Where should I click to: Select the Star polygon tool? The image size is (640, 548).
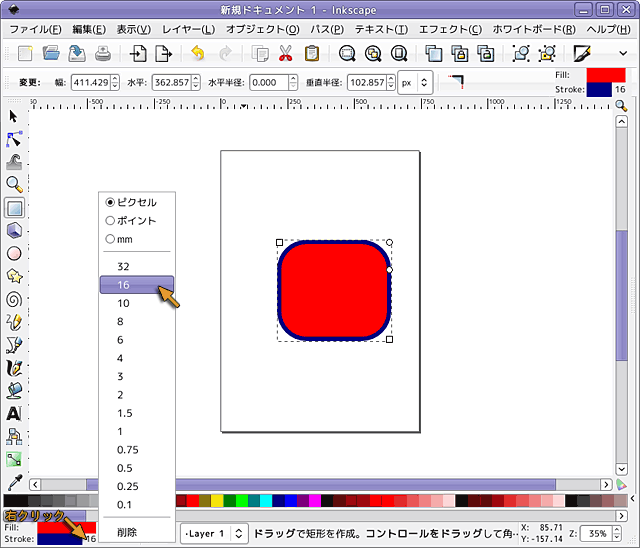[x=14, y=276]
